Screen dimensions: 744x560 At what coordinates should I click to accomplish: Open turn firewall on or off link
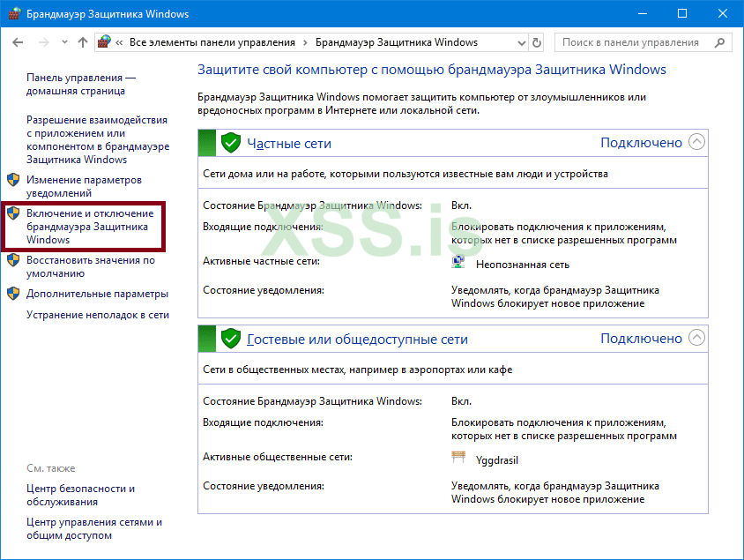pyautogui.click(x=90, y=227)
